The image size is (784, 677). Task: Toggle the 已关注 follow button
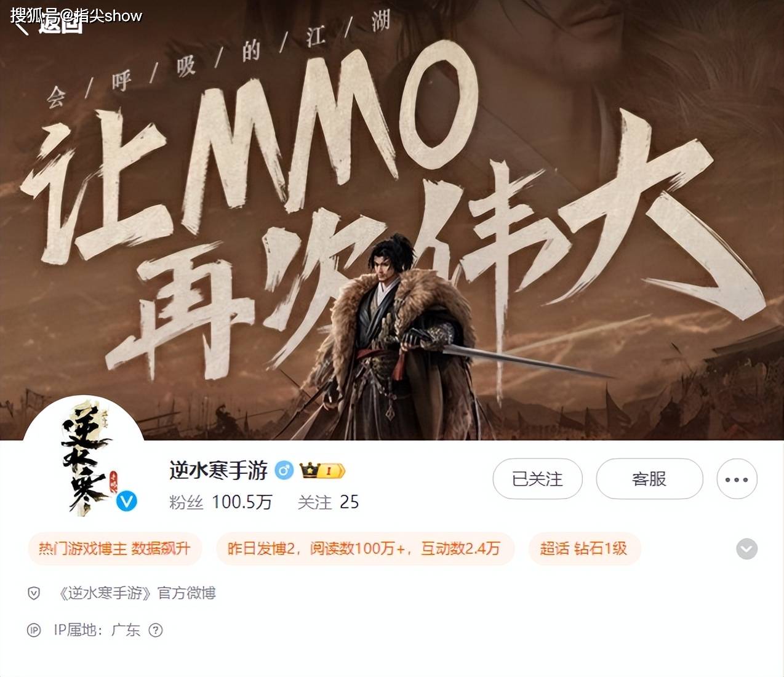(x=537, y=479)
